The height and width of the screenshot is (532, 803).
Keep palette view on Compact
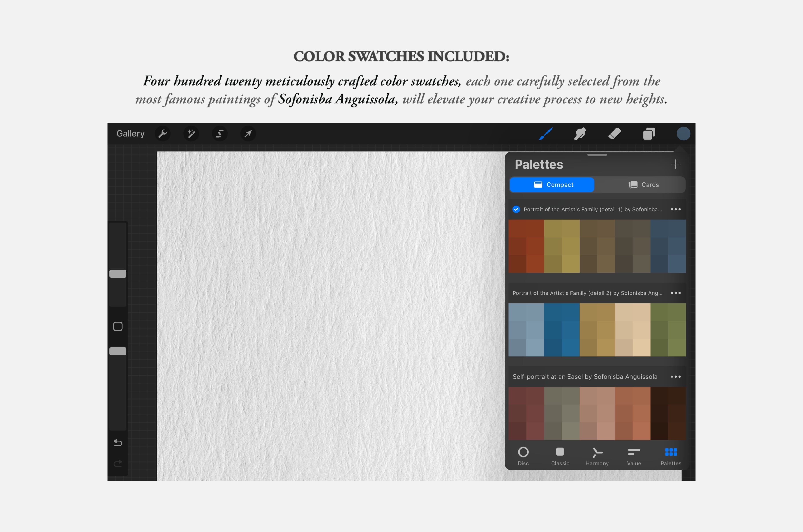click(x=552, y=185)
